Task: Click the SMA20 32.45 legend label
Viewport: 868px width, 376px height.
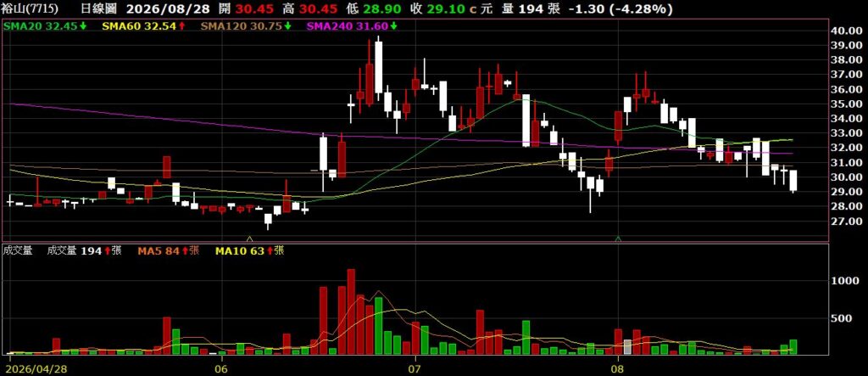Action: pyautogui.click(x=41, y=25)
